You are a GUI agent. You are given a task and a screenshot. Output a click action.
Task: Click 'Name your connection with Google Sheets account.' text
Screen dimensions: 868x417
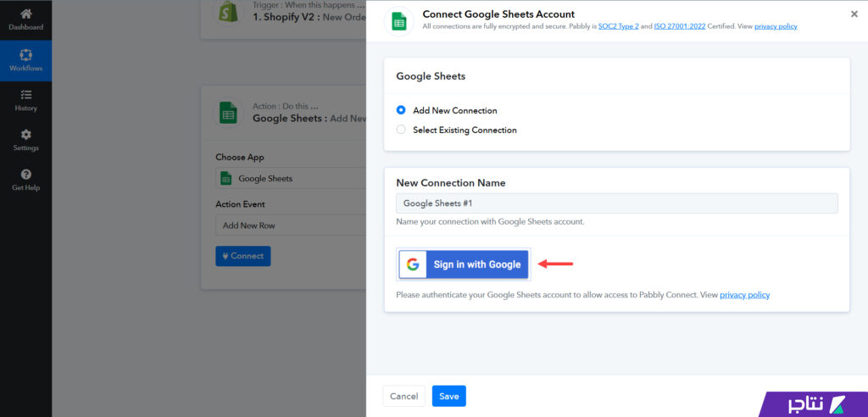490,221
